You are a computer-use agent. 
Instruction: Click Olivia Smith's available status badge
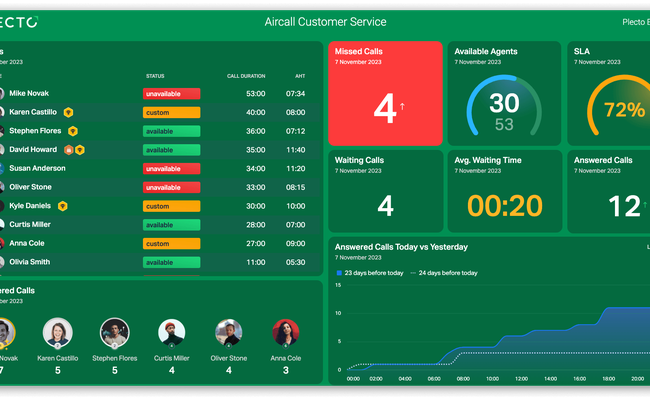(x=172, y=262)
